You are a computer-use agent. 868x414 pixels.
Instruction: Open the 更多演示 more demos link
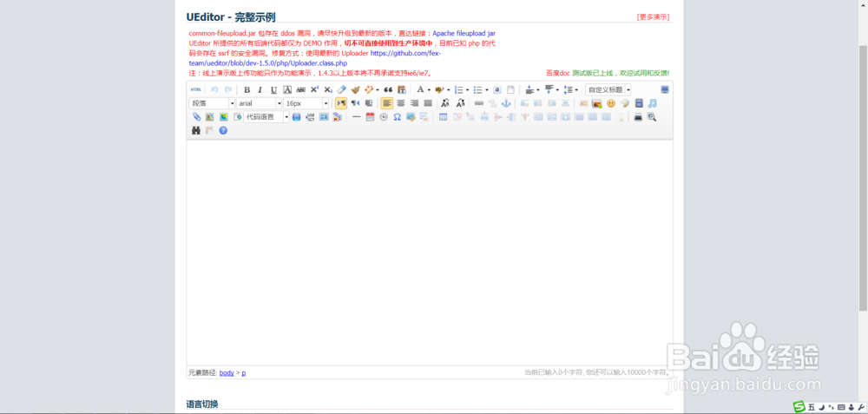654,16
